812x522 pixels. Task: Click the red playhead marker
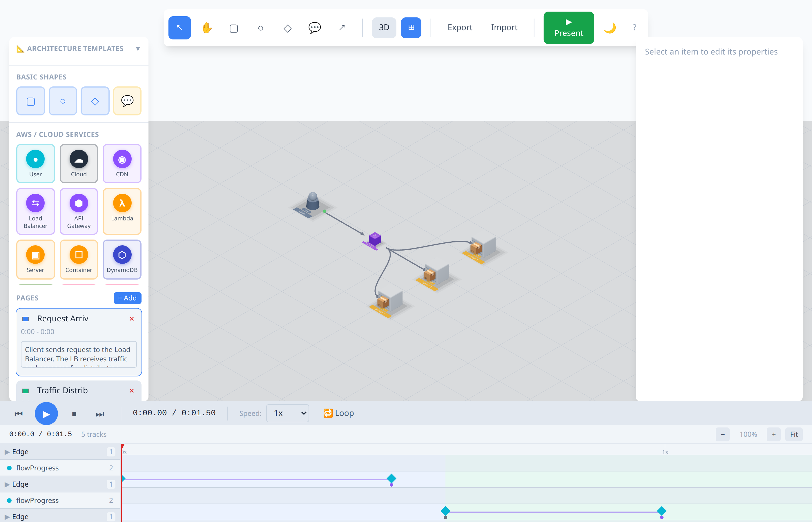tap(123, 446)
